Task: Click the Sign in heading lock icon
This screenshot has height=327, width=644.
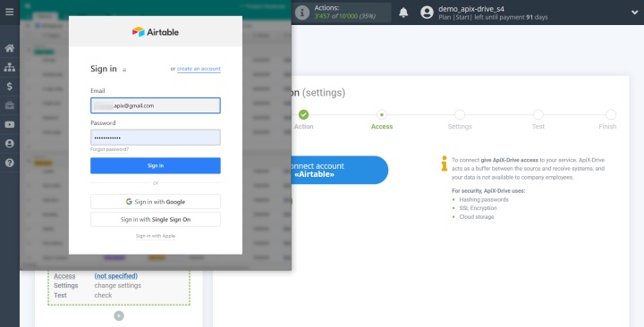Action: click(x=124, y=70)
